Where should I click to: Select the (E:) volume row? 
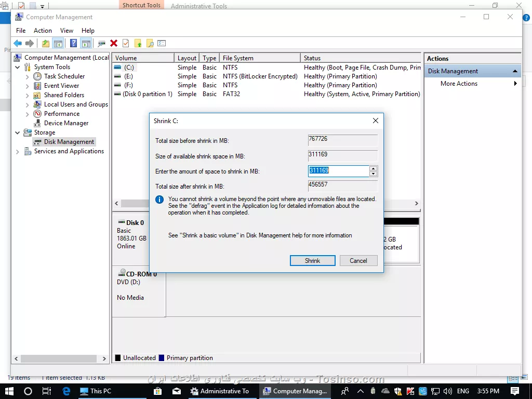268,76
